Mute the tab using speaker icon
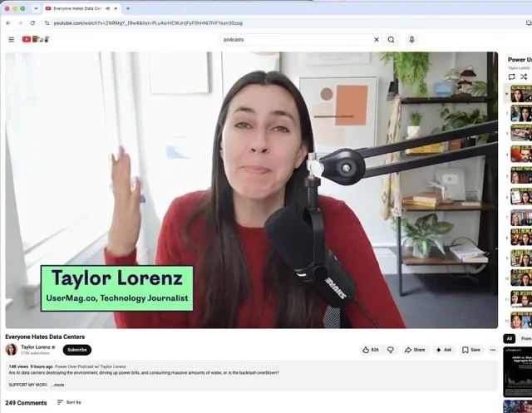 [x=107, y=8]
